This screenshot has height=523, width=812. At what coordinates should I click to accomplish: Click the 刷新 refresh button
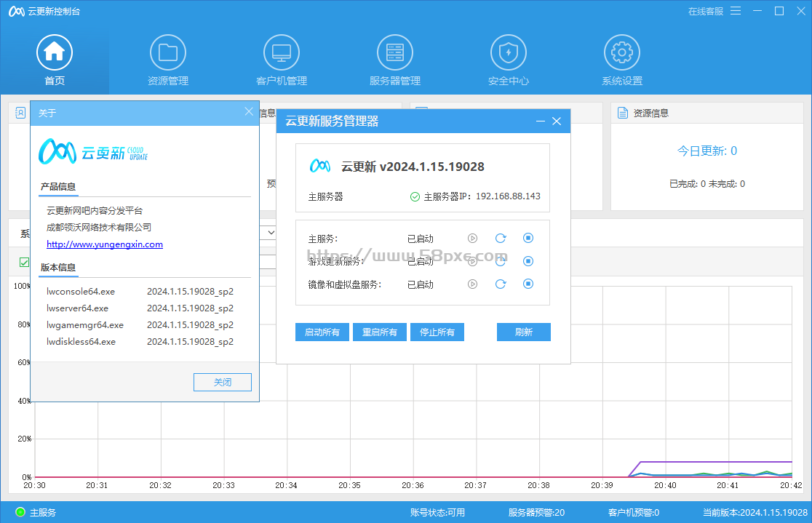coord(524,332)
